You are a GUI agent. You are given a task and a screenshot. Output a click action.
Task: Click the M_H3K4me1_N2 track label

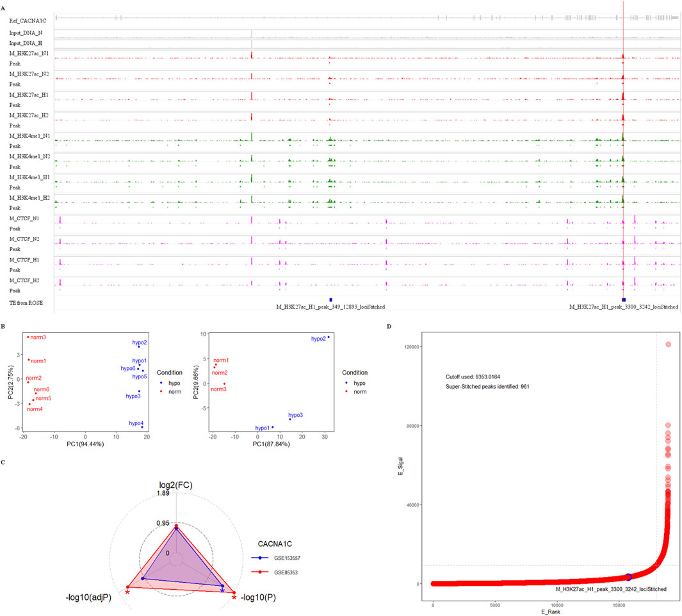(29, 156)
